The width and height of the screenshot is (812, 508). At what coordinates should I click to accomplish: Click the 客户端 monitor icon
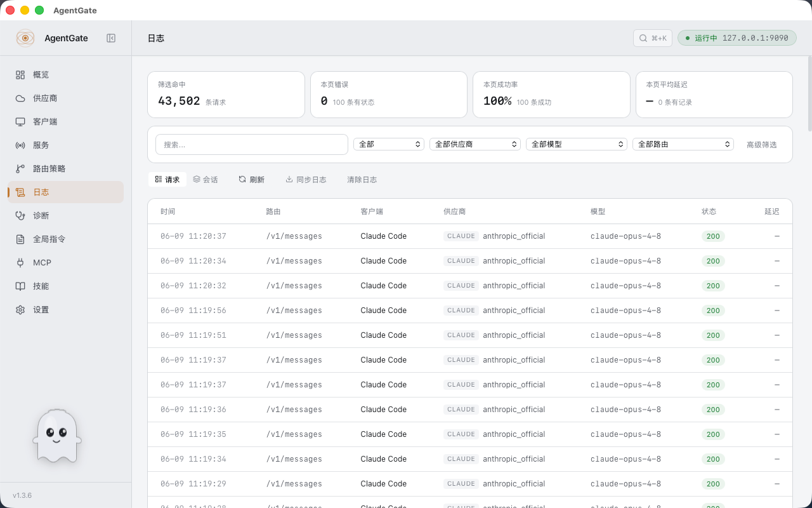20,122
